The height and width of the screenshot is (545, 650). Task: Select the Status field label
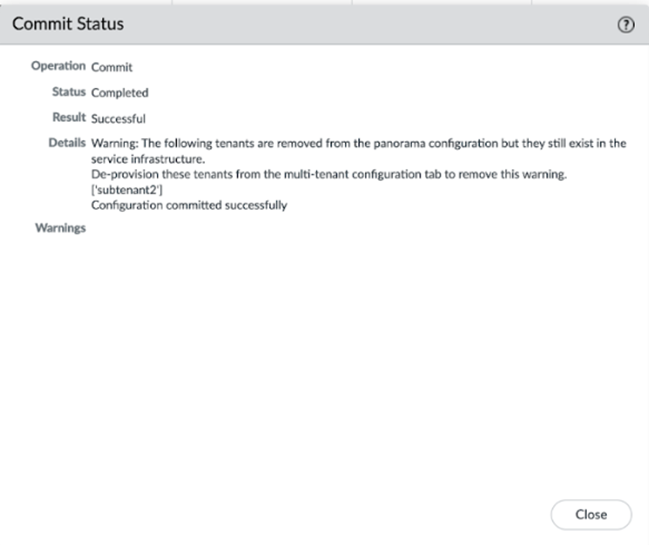68,92
